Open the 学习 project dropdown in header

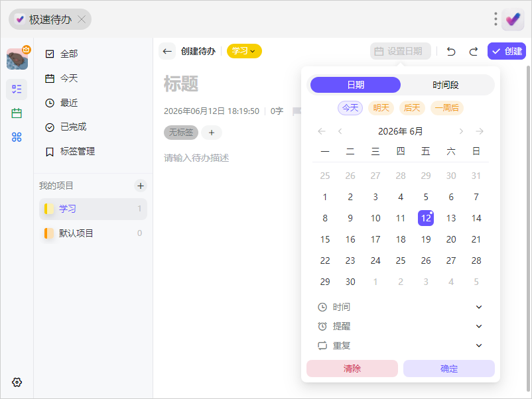pyautogui.click(x=244, y=51)
